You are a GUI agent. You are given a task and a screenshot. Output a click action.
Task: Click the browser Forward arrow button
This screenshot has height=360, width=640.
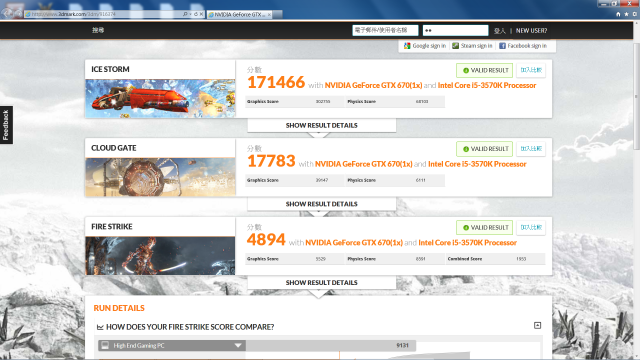[18, 13]
